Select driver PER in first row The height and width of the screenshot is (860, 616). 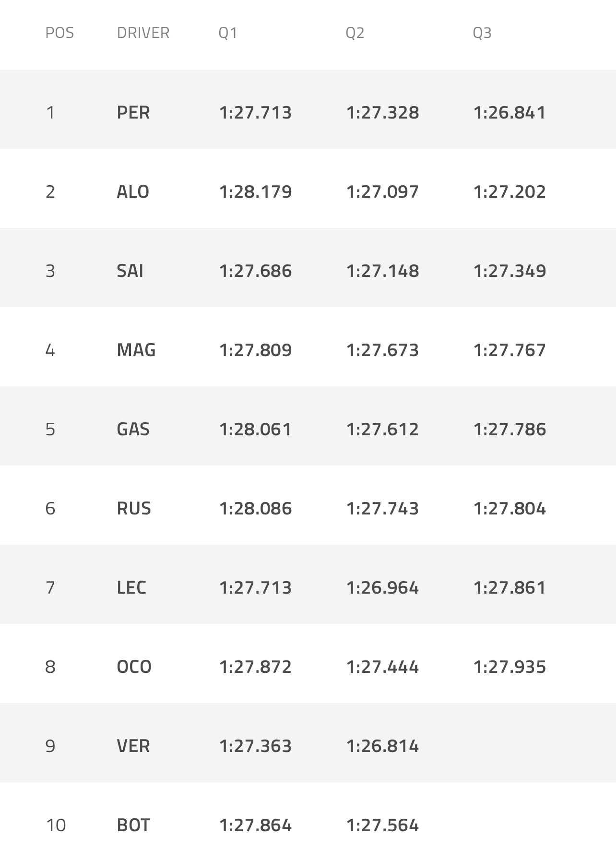point(133,113)
